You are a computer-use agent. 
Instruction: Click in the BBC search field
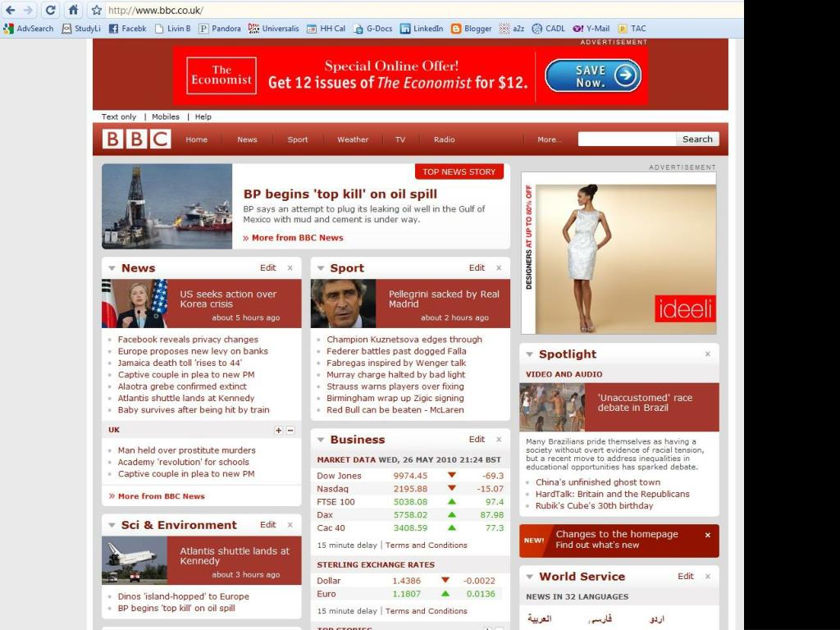[627, 139]
